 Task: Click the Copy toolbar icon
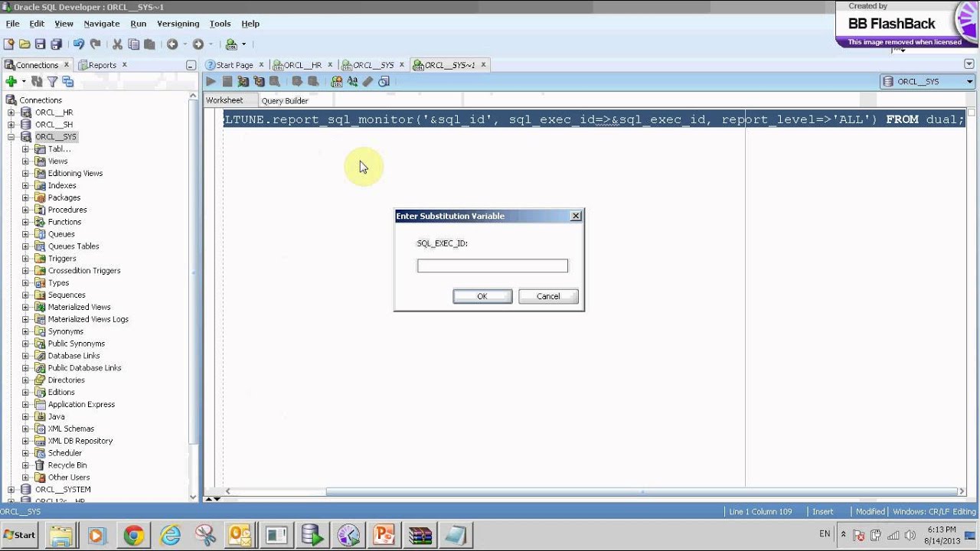pyautogui.click(x=134, y=44)
